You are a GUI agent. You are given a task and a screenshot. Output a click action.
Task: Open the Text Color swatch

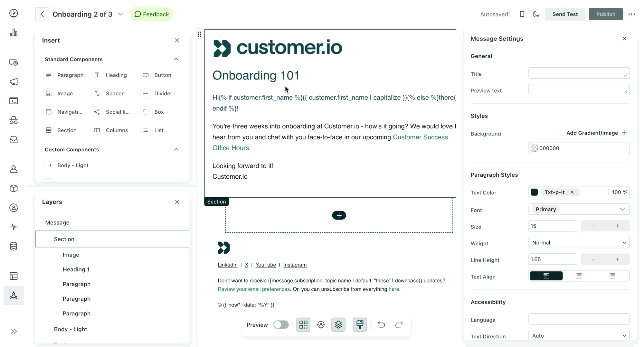tap(534, 192)
